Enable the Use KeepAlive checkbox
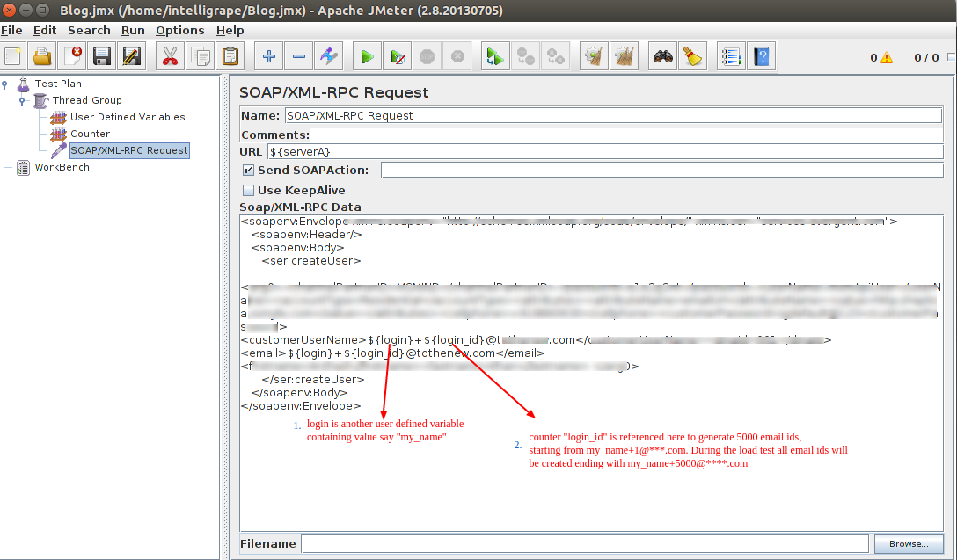This screenshot has width=957, height=560. [248, 190]
